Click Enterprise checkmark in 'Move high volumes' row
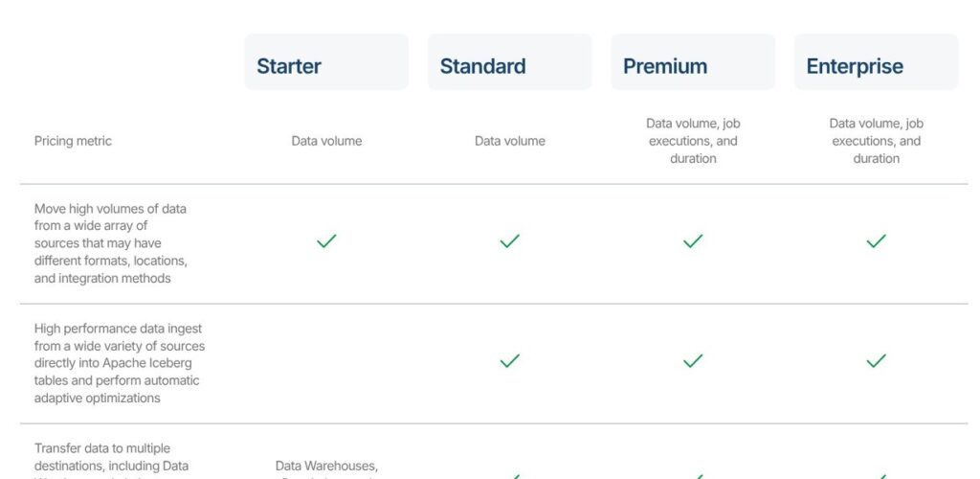This screenshot has height=479, width=980. (x=876, y=240)
